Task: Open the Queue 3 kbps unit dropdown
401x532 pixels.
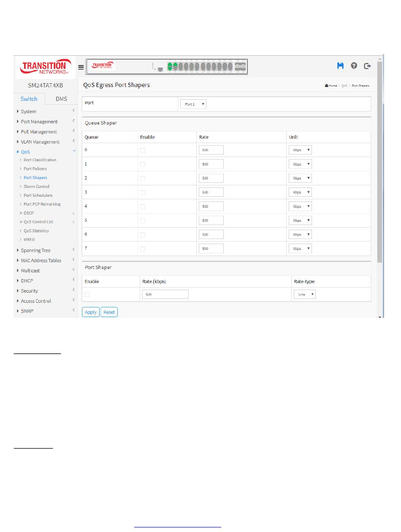Action: click(x=300, y=193)
